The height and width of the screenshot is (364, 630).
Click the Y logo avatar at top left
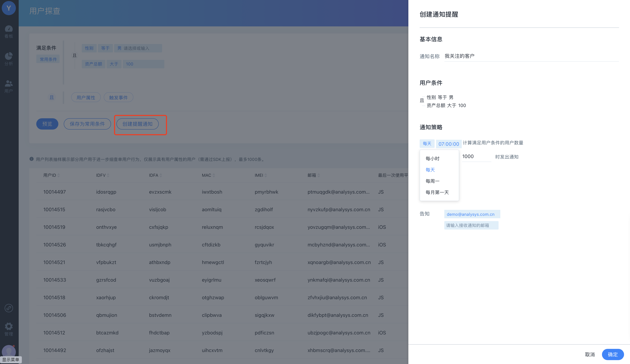(9, 8)
